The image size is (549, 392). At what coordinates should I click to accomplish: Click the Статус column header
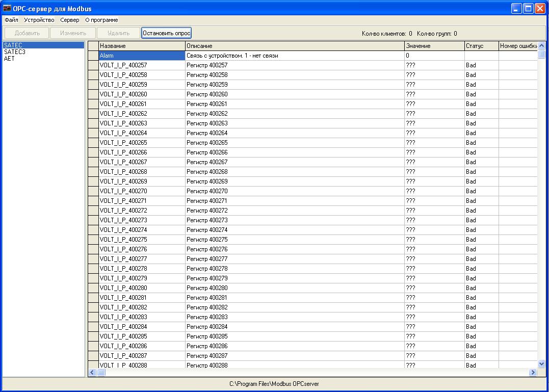click(481, 46)
